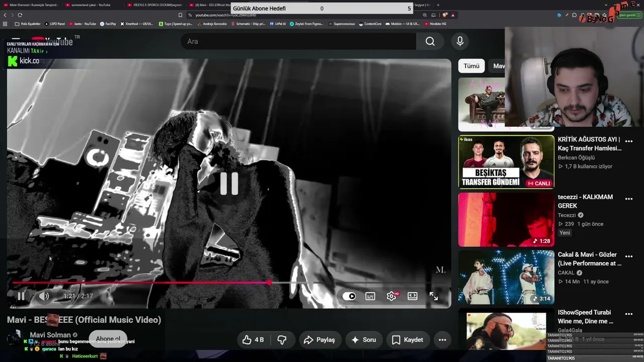Open the Mavi Solman channel name
Image resolution: width=644 pixels, height=362 pixels.
point(50,335)
